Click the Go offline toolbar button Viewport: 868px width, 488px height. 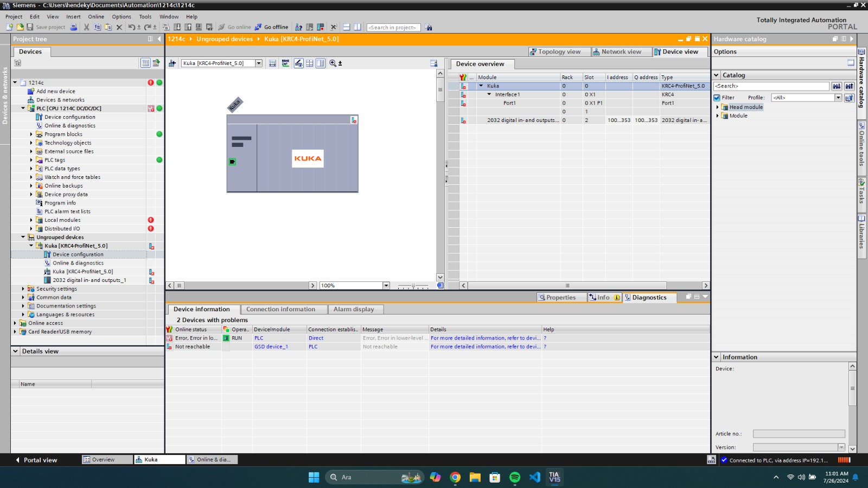271,27
